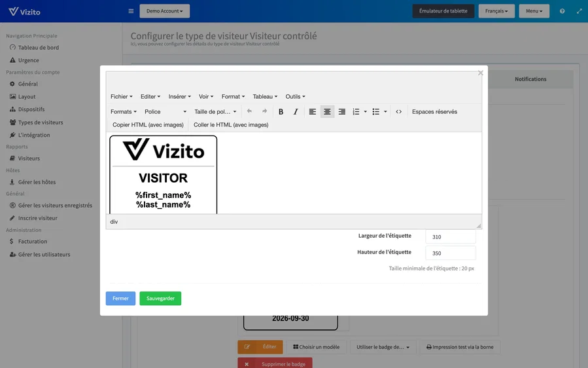Align text left in the editor
The image size is (588, 368).
click(313, 111)
